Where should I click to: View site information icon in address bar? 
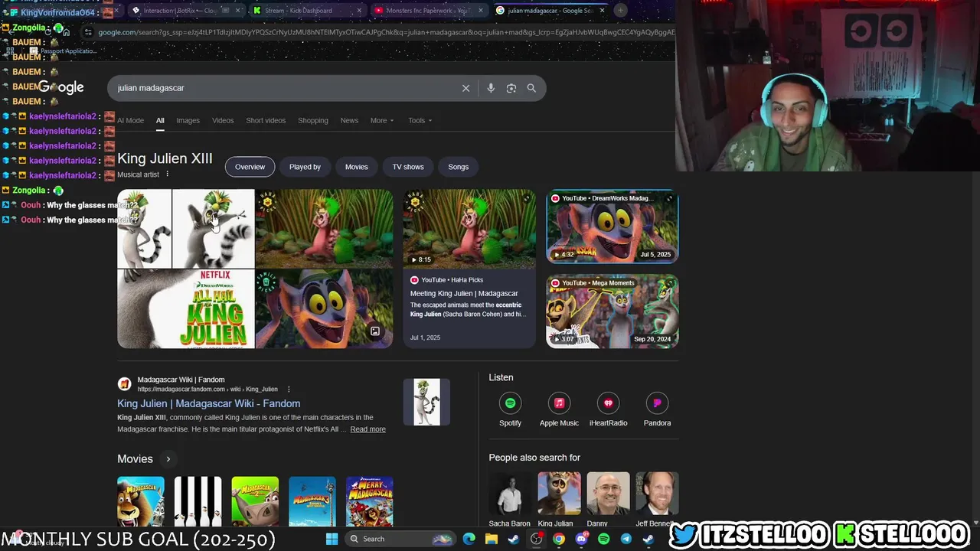89,32
